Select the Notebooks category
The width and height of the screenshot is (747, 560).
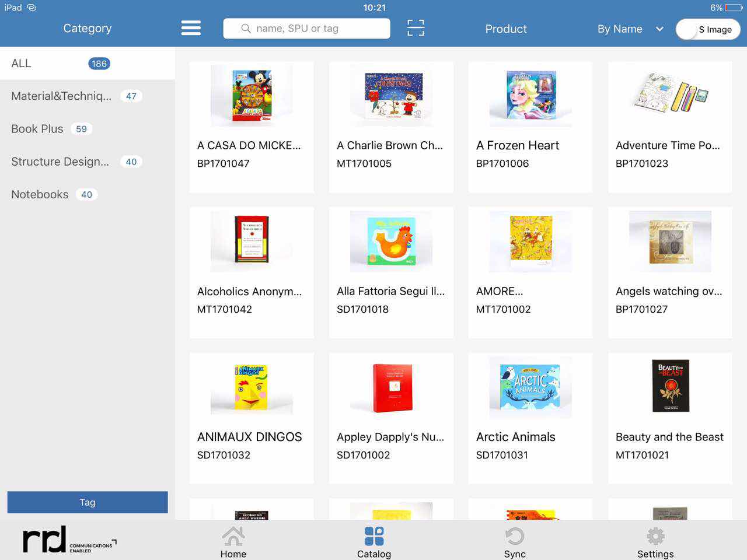pyautogui.click(x=88, y=194)
